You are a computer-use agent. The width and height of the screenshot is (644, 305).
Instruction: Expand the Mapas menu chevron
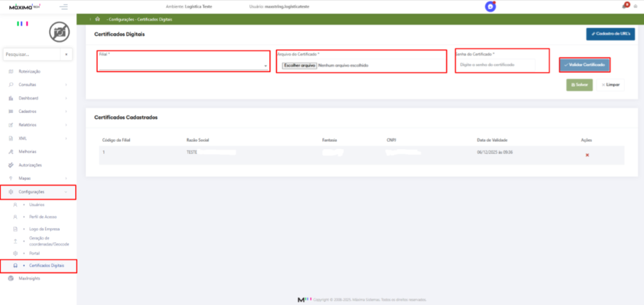(x=66, y=178)
